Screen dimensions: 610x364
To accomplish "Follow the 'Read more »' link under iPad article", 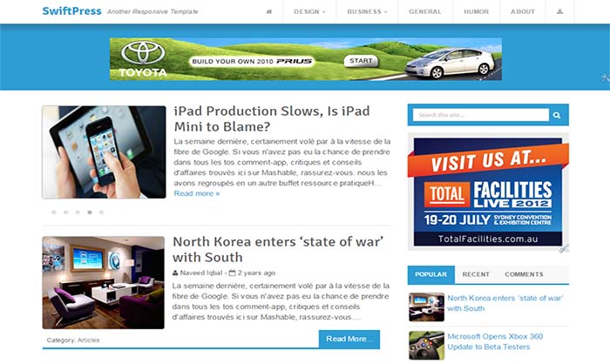I will [197, 193].
